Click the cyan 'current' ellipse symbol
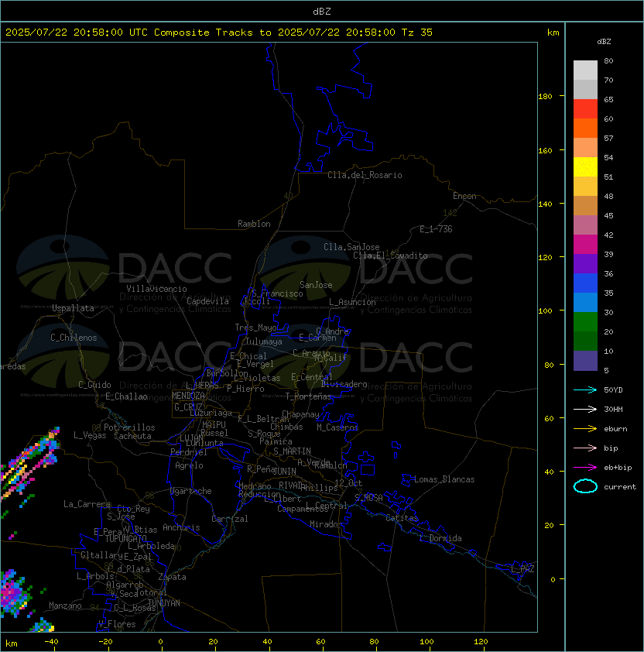Screen dimensions: 644x652 click(585, 486)
